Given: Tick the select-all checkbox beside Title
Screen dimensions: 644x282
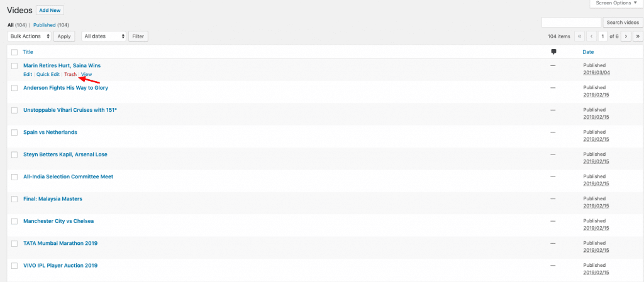Looking at the screenshot, I should pyautogui.click(x=14, y=52).
